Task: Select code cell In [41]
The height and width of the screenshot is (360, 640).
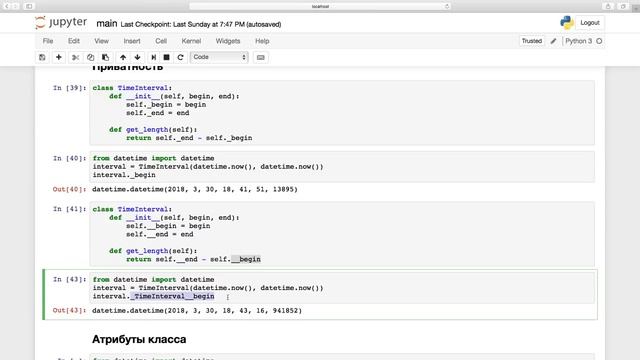Action: tap(342, 234)
